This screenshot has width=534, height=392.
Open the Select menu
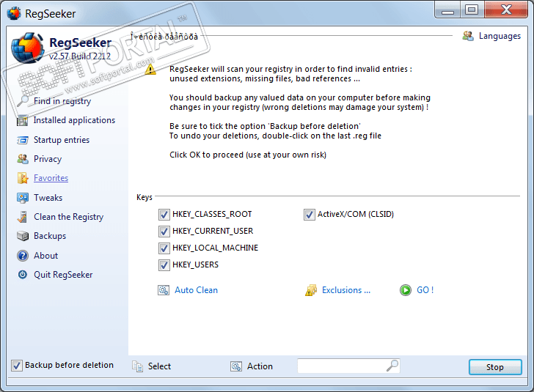(x=159, y=366)
